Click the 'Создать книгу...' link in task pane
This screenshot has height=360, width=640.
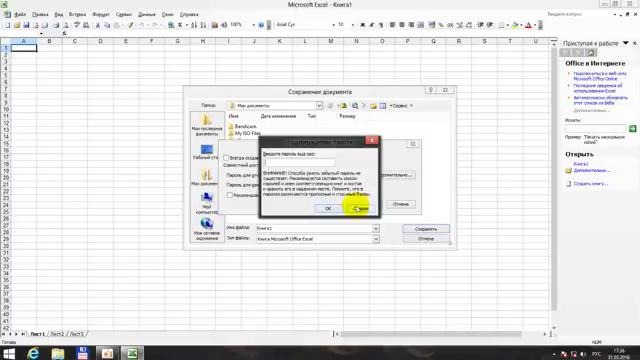coord(591,184)
